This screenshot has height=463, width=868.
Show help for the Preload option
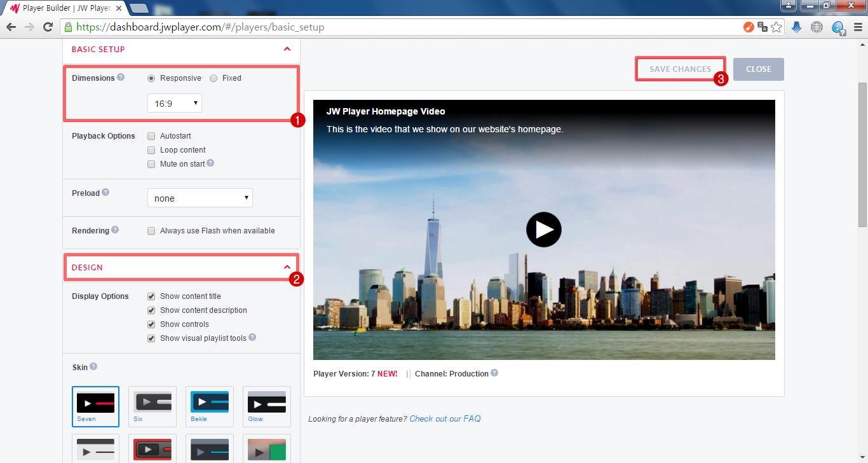tap(105, 192)
